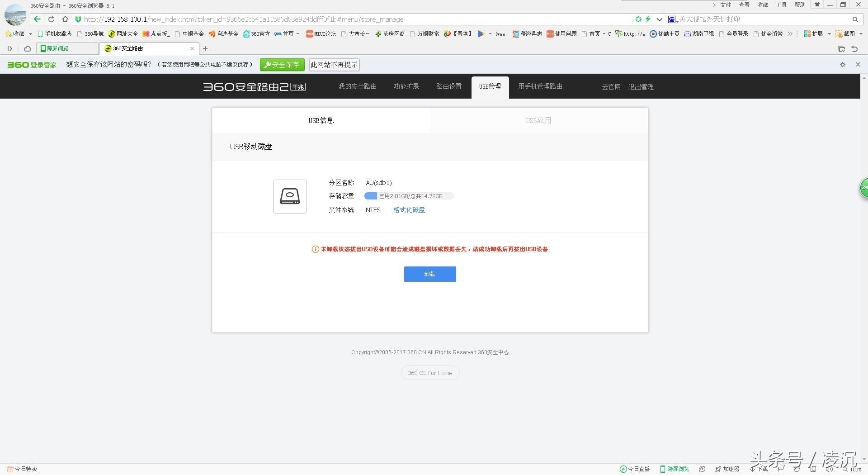Open the 收藏 favorites star button
This screenshot has width=868, height=475.
15,33
